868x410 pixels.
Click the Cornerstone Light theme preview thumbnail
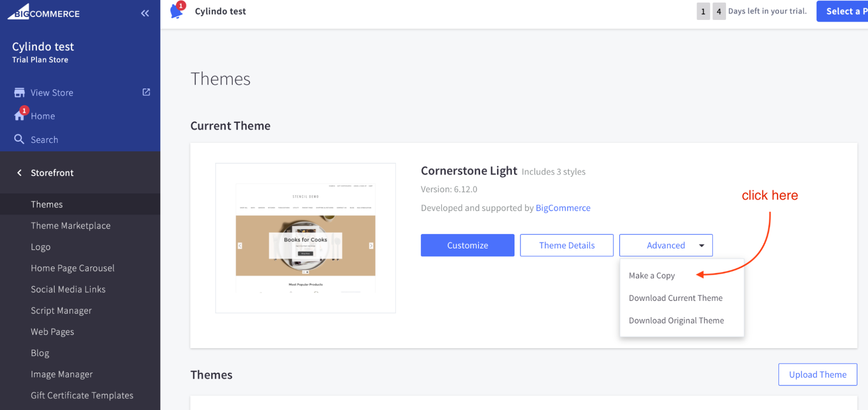coord(306,238)
